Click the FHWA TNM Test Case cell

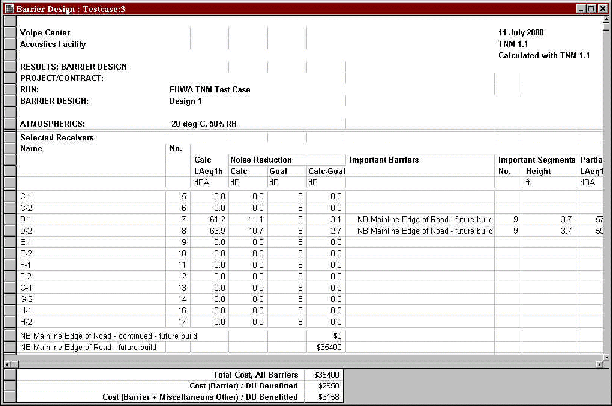[210, 89]
